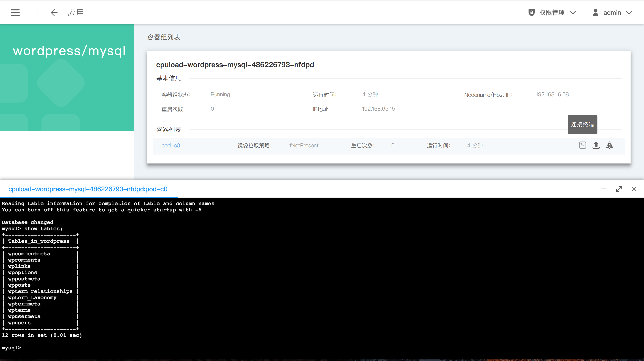
Task: Minimize the terminal panel
Action: click(603, 189)
